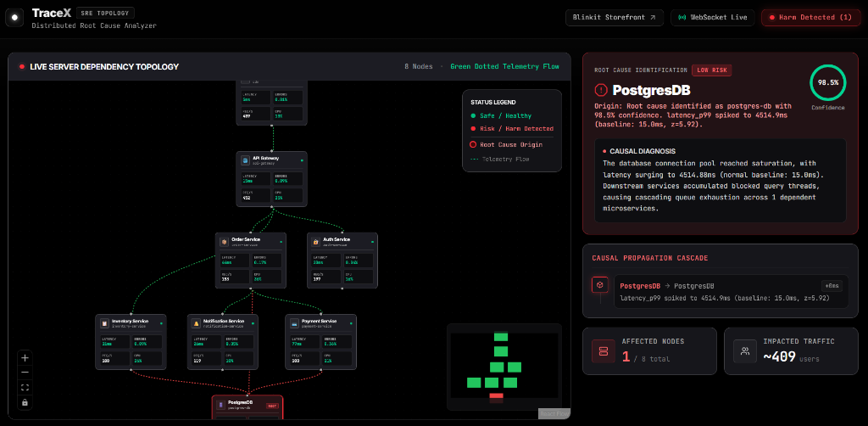Viewport: 868px width, 426px height.
Task: Click the minimap top green node
Action: 500,336
